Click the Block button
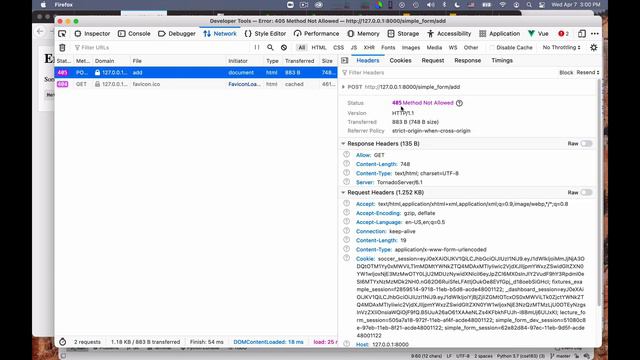This screenshot has height=360, width=640. pos(566,73)
